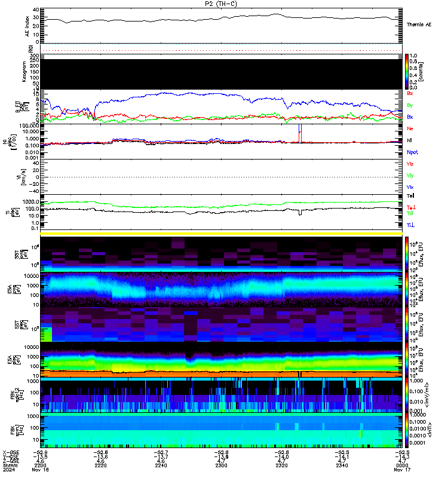Select the red Ne legend label
This screenshot has height=478, width=448.
pyautogui.click(x=410, y=128)
